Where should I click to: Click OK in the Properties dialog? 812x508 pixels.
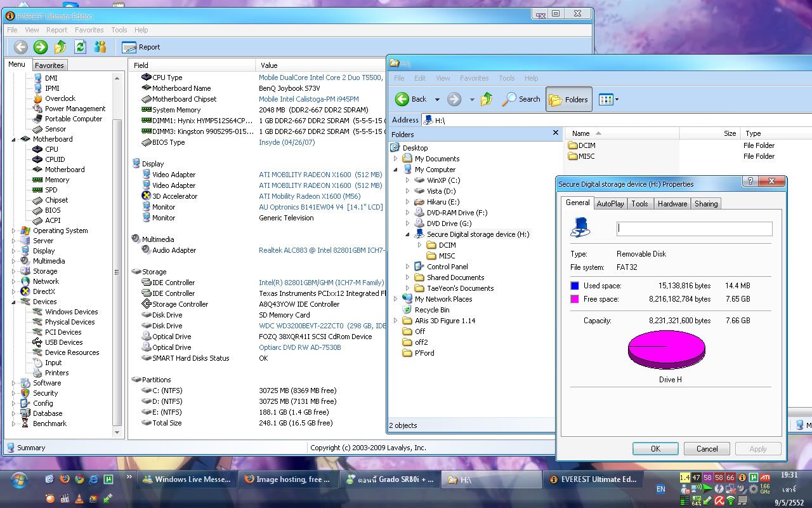click(655, 449)
